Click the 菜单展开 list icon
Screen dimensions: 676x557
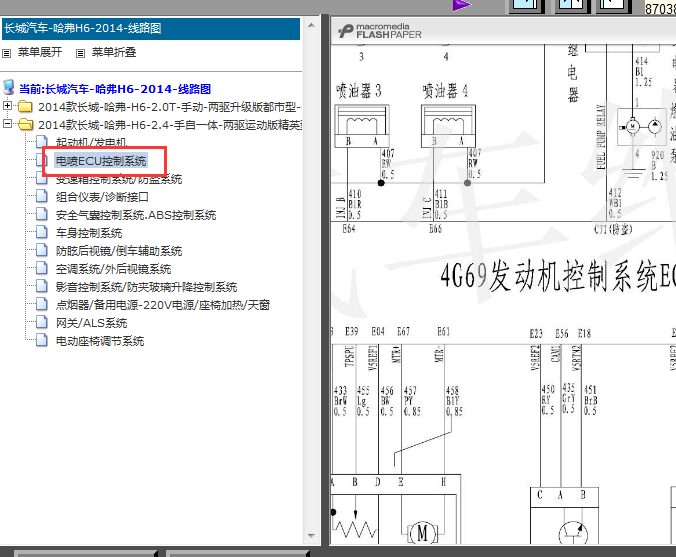(6, 53)
